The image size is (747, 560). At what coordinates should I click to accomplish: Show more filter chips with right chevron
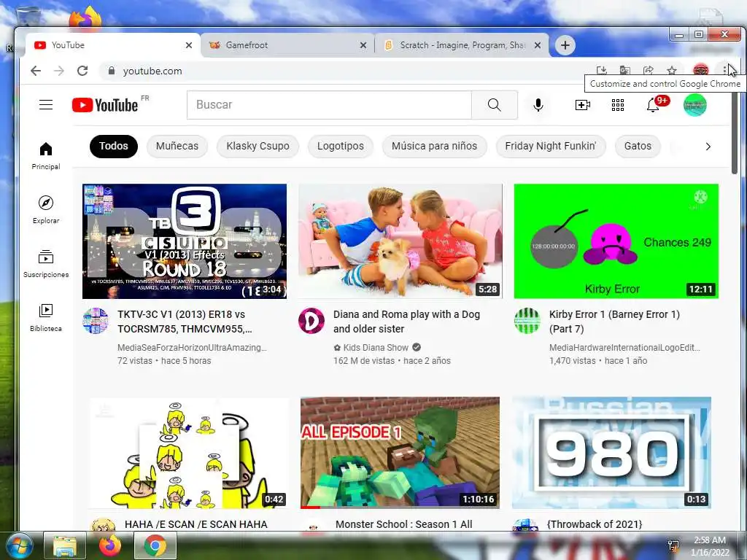click(x=708, y=147)
